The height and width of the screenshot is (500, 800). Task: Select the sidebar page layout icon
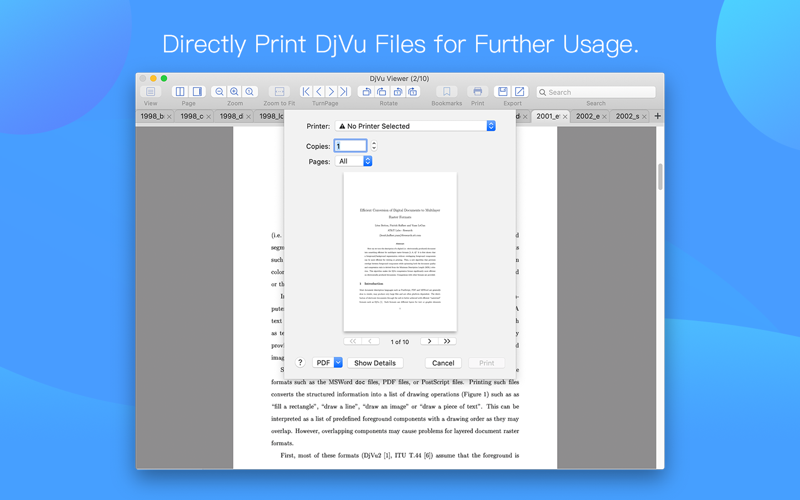197,92
